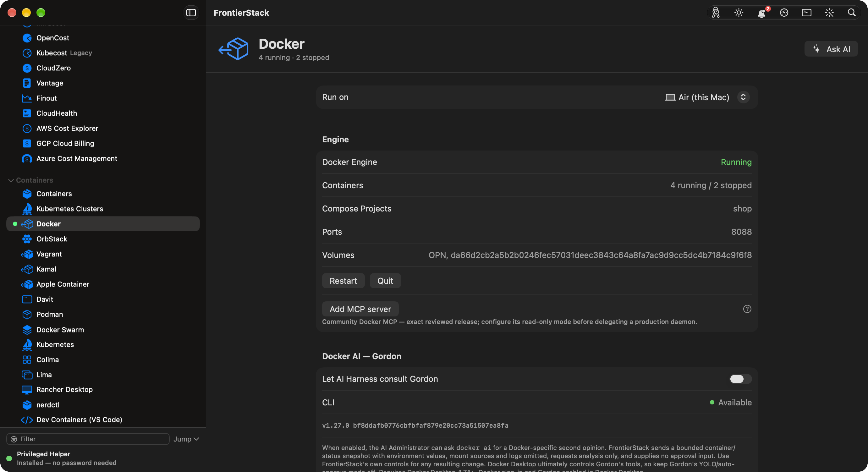Open Azure Cost Management item
The image size is (868, 472).
pyautogui.click(x=103, y=159)
